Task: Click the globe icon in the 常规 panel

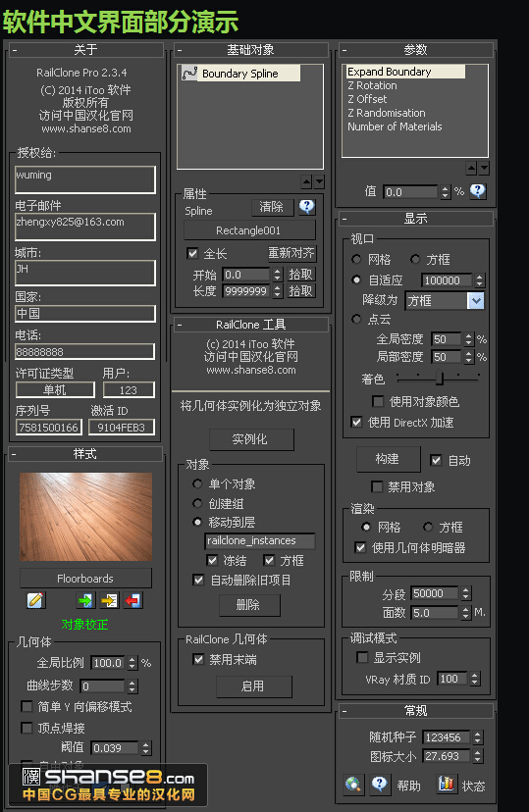Action: 353,785
